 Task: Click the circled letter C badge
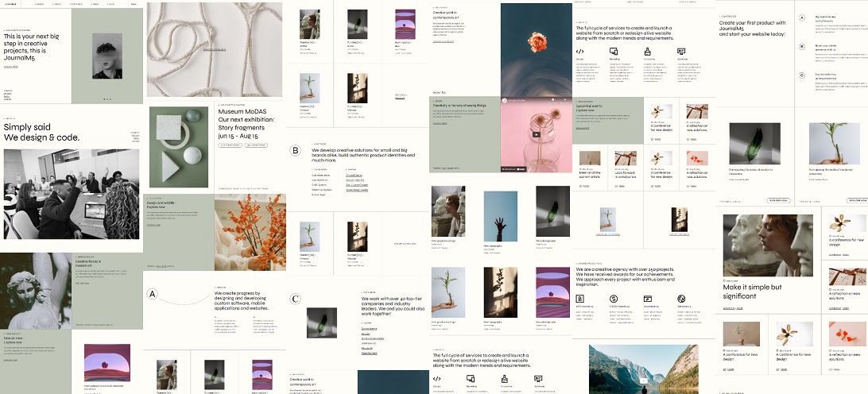(x=296, y=299)
